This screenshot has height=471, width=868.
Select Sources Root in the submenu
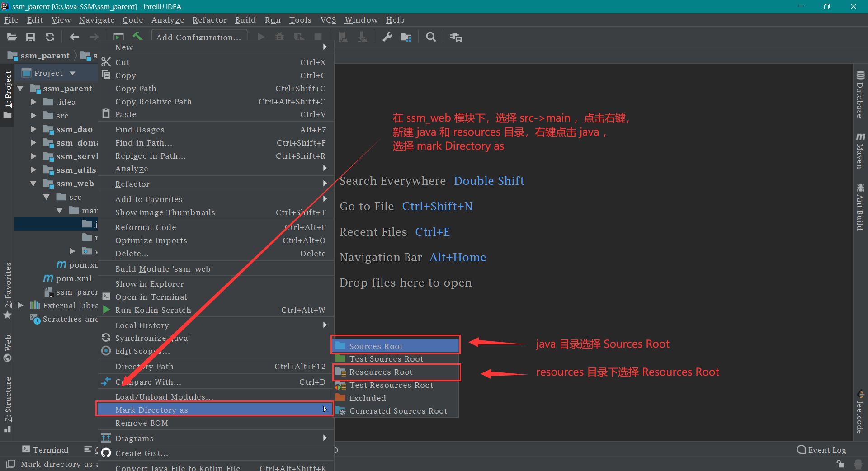pyautogui.click(x=376, y=346)
